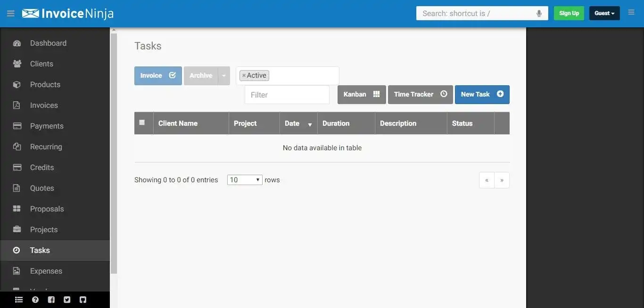This screenshot has height=308, width=644.
Task: Open the Expenses section
Action: click(46, 271)
